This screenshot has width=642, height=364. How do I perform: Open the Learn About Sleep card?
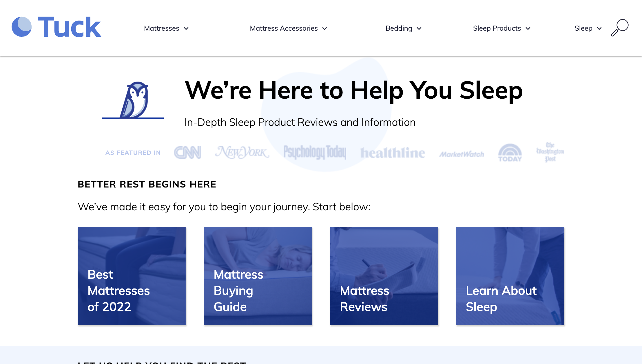point(510,276)
